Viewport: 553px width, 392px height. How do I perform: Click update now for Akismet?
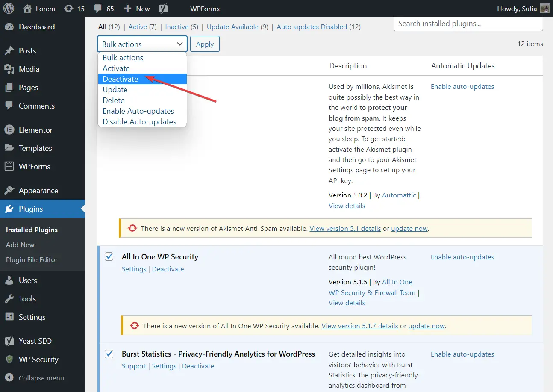(409, 228)
